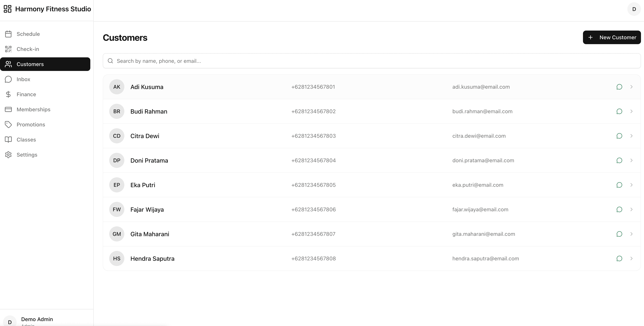Open Memberships in sidebar
The image size is (644, 326).
(x=33, y=110)
